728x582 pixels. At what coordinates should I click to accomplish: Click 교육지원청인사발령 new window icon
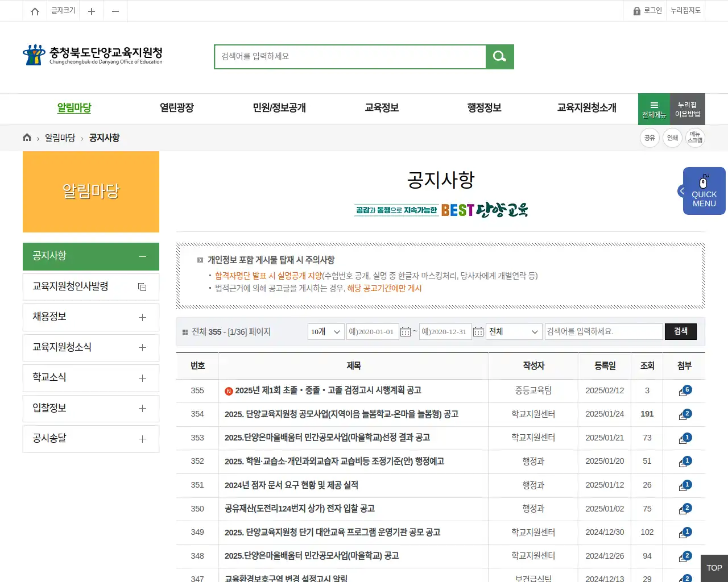coord(142,287)
